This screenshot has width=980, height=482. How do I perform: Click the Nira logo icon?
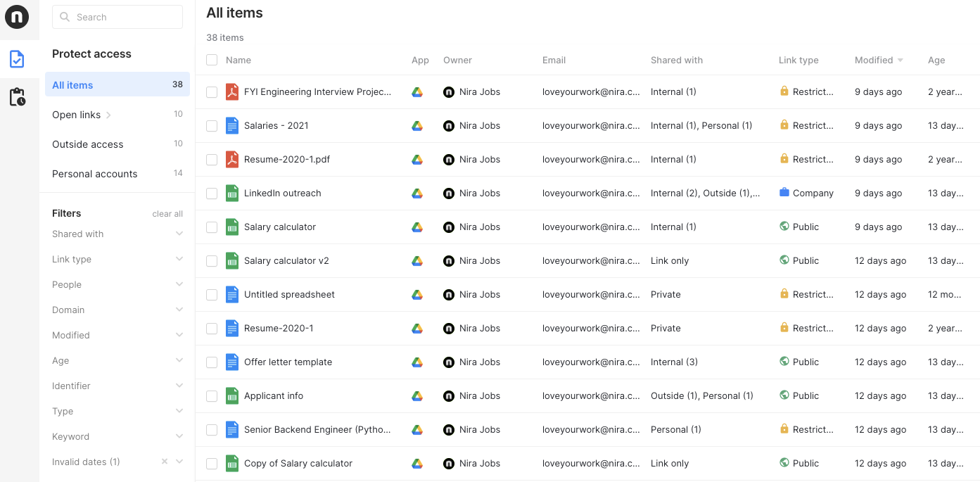tap(17, 17)
